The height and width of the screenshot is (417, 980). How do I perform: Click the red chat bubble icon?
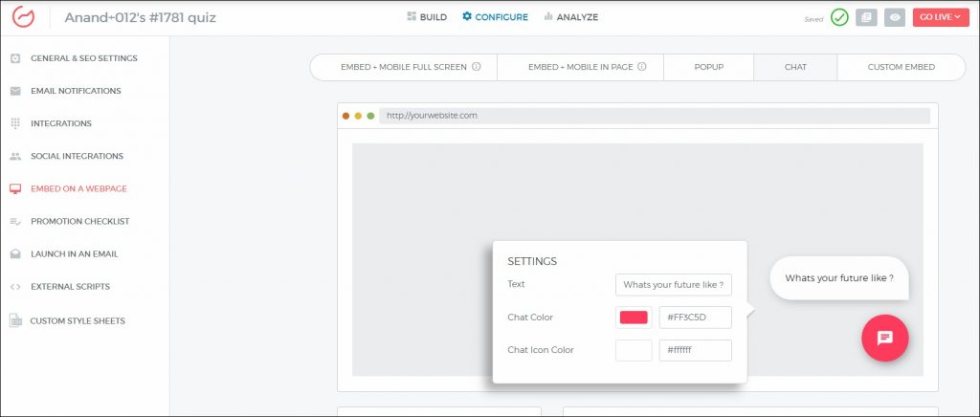coord(884,338)
